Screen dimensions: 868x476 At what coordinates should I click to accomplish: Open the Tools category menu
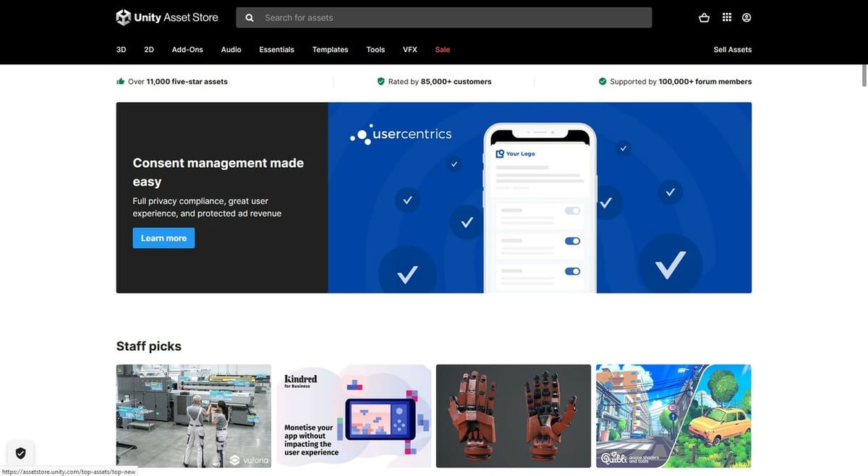tap(375, 49)
